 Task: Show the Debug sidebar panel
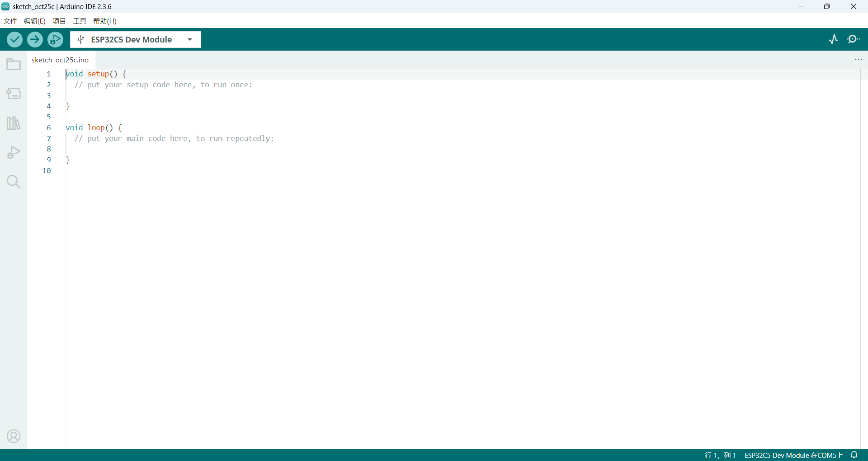(14, 152)
